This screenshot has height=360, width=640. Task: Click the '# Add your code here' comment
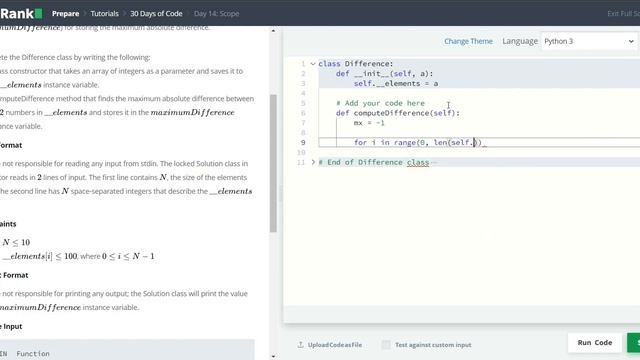coord(380,103)
